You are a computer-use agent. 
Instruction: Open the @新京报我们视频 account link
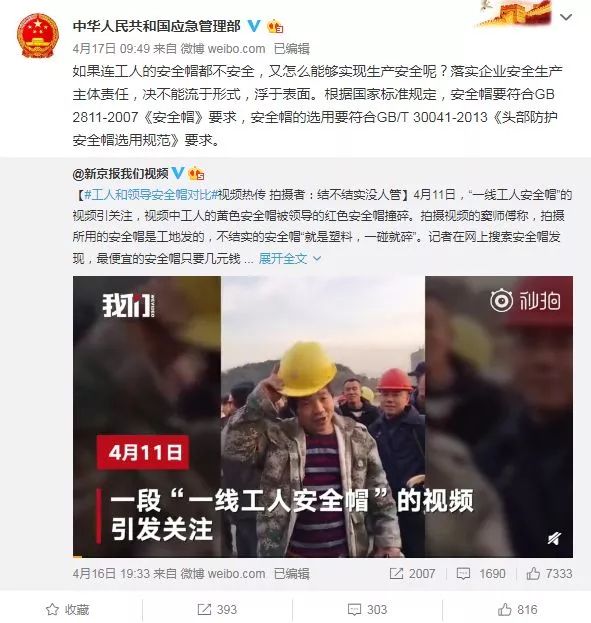pyautogui.click(x=120, y=174)
